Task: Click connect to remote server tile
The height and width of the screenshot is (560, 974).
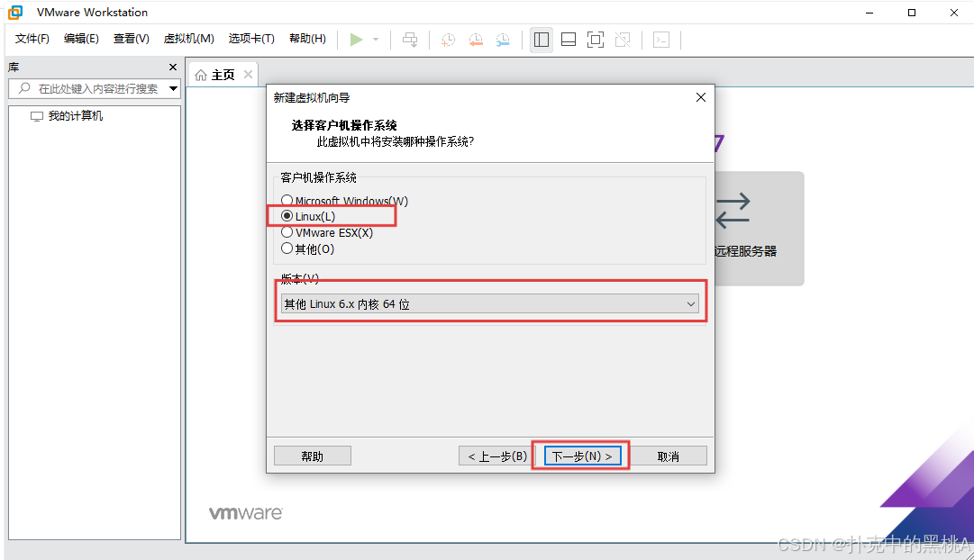Action: click(x=759, y=229)
